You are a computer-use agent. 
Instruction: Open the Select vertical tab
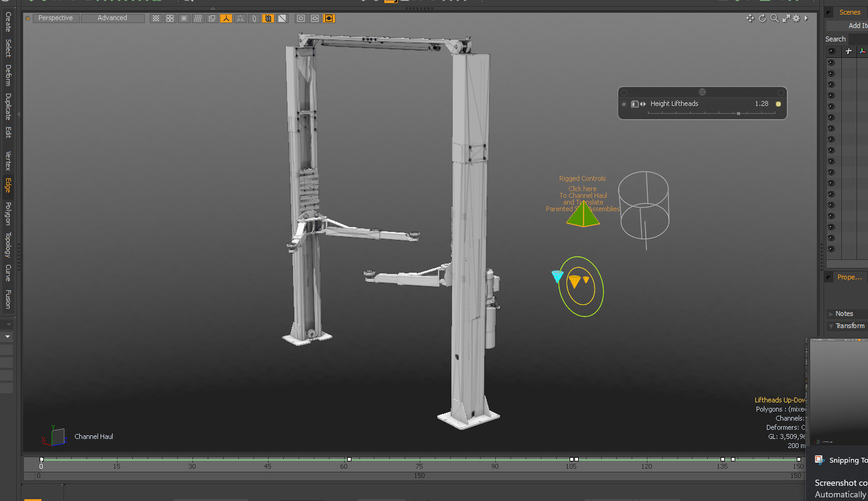pos(8,48)
